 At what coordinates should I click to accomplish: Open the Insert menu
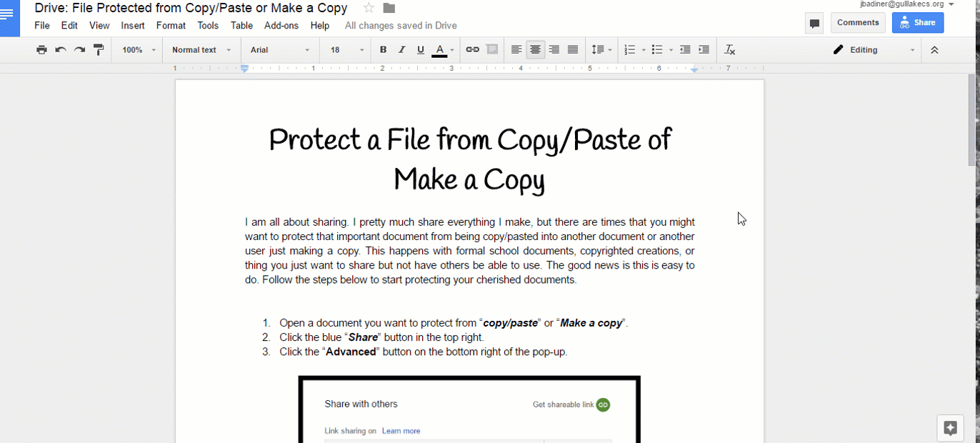pos(133,26)
